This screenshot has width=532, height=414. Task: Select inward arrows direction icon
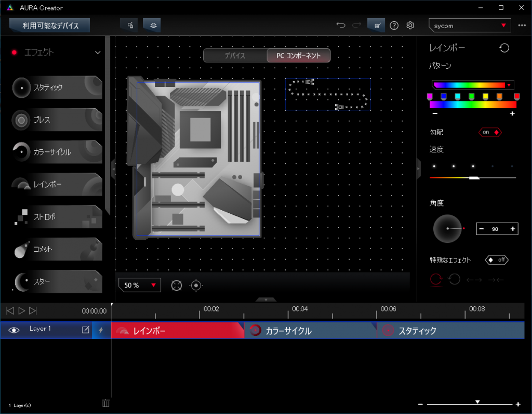click(x=496, y=280)
